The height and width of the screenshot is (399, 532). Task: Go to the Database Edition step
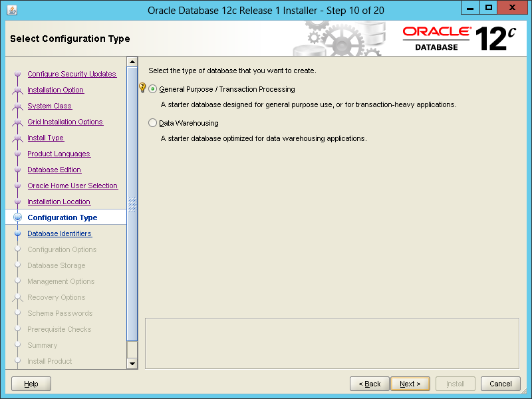pyautogui.click(x=55, y=170)
